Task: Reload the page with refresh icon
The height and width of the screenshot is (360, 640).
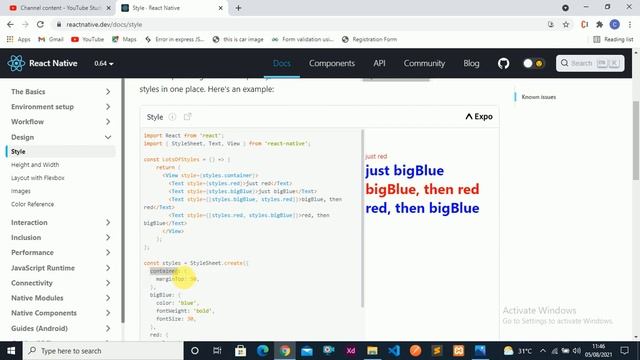Action: pyautogui.click(x=40, y=24)
